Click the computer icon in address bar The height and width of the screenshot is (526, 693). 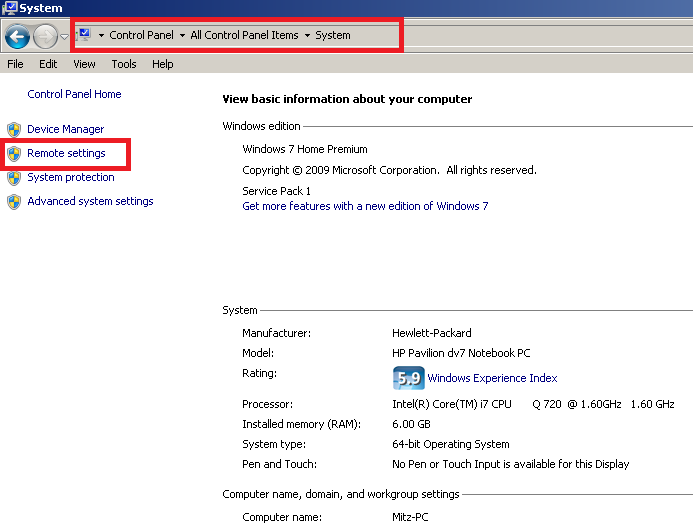click(84, 34)
